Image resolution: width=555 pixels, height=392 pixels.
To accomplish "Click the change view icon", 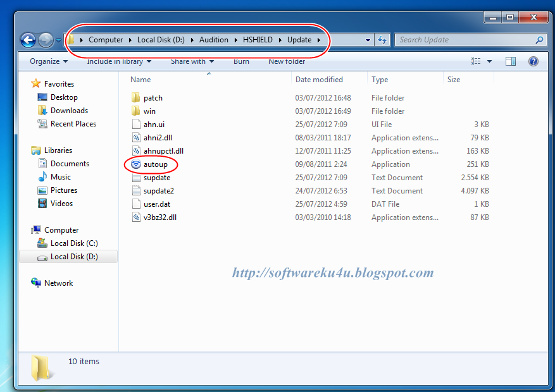I will [476, 61].
